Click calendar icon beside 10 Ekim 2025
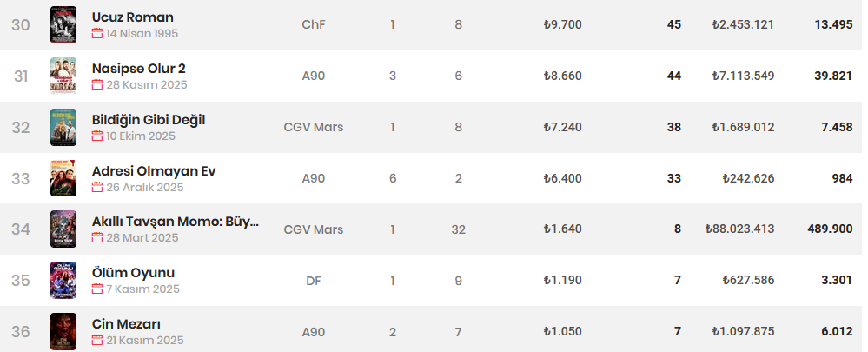Image resolution: width=868 pixels, height=352 pixels. [x=97, y=136]
